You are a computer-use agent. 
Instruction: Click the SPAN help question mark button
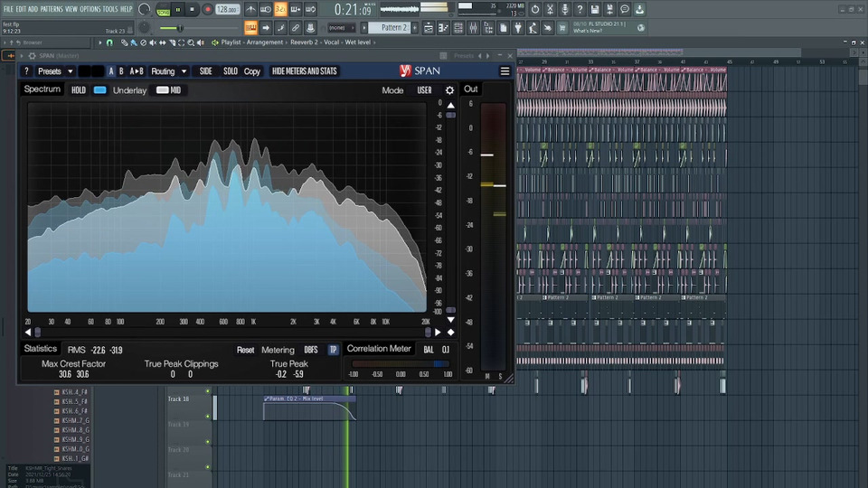pyautogui.click(x=26, y=70)
